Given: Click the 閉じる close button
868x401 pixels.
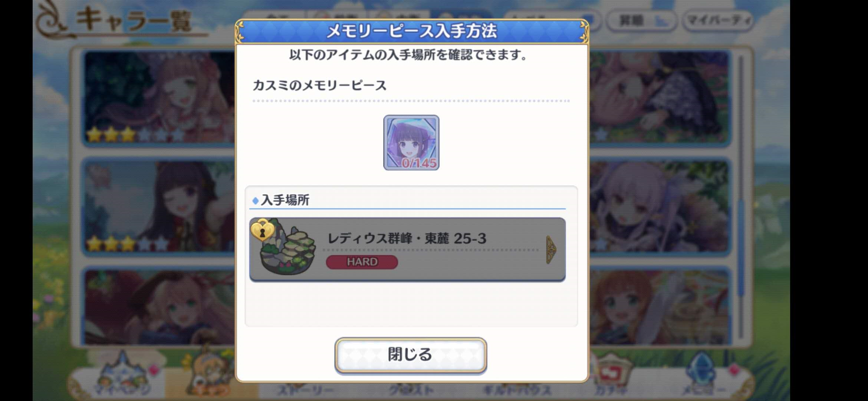Looking at the screenshot, I should pyautogui.click(x=411, y=355).
